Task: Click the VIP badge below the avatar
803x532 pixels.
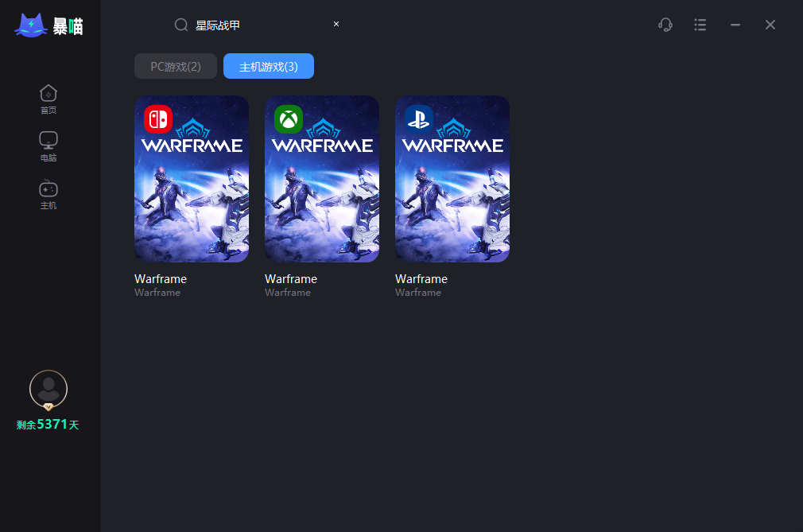Action: pyautogui.click(x=48, y=407)
